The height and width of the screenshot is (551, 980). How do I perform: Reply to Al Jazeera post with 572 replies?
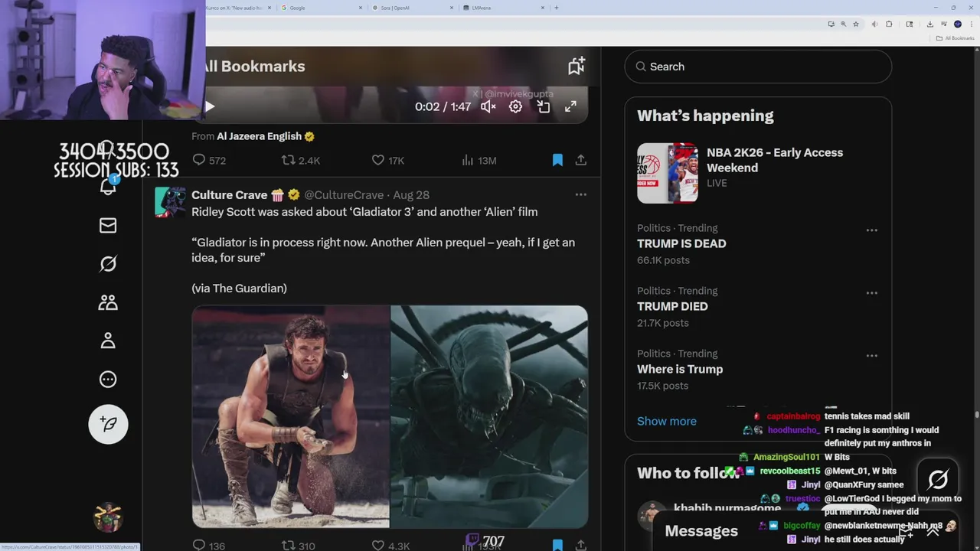208,160
